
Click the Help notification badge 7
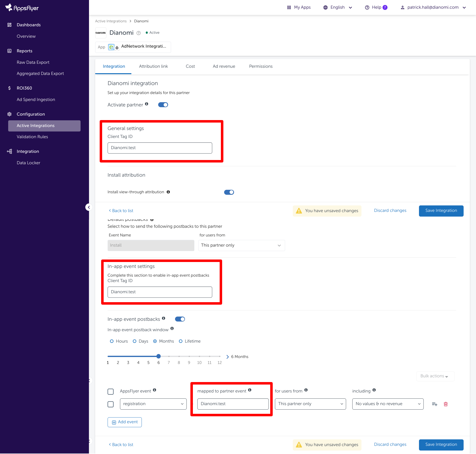point(385,7)
